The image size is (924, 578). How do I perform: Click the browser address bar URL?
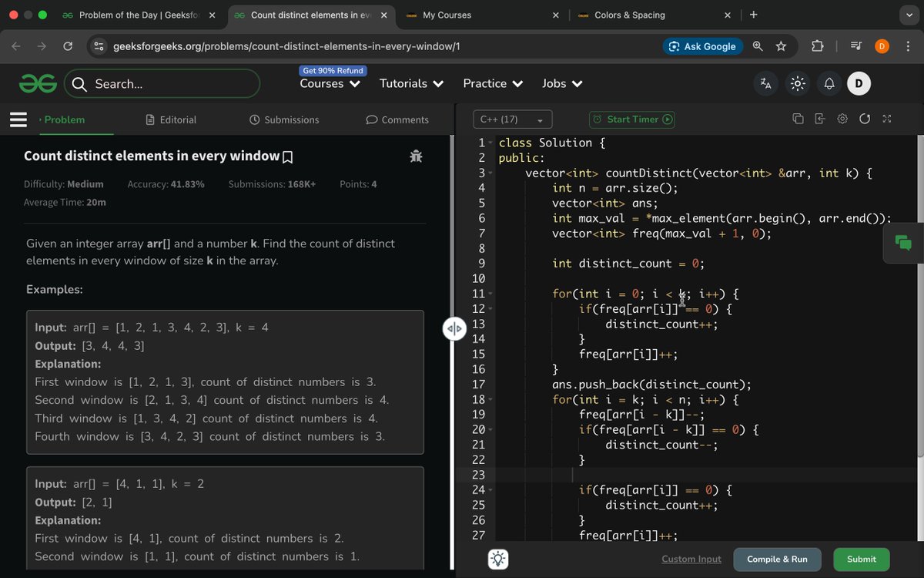(286, 46)
